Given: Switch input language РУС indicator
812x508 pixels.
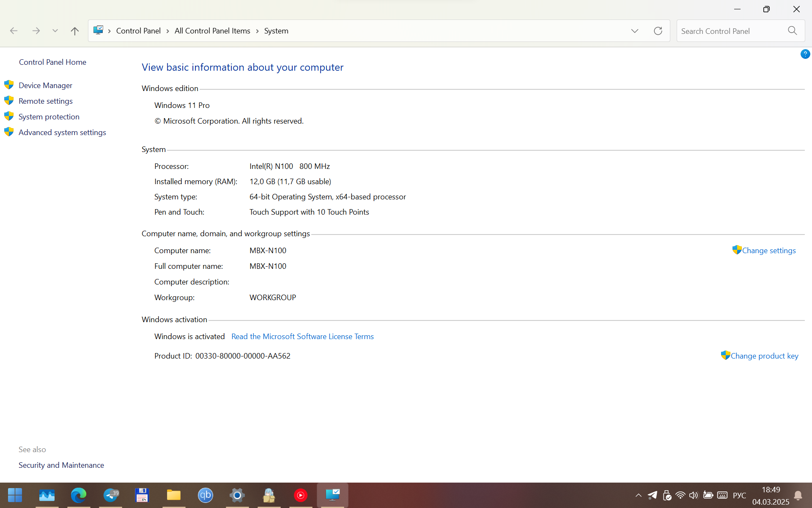Looking at the screenshot, I should tap(739, 495).
